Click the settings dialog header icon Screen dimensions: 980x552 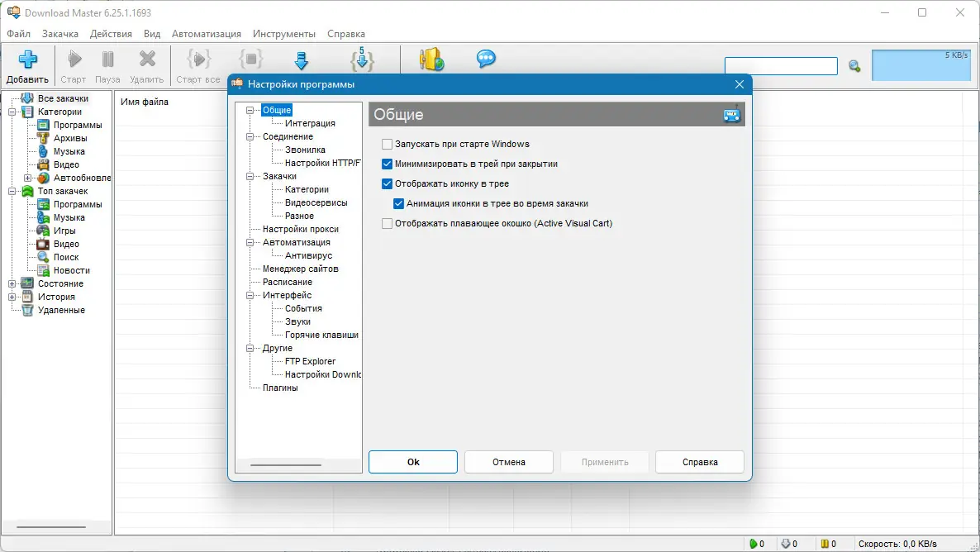(731, 114)
